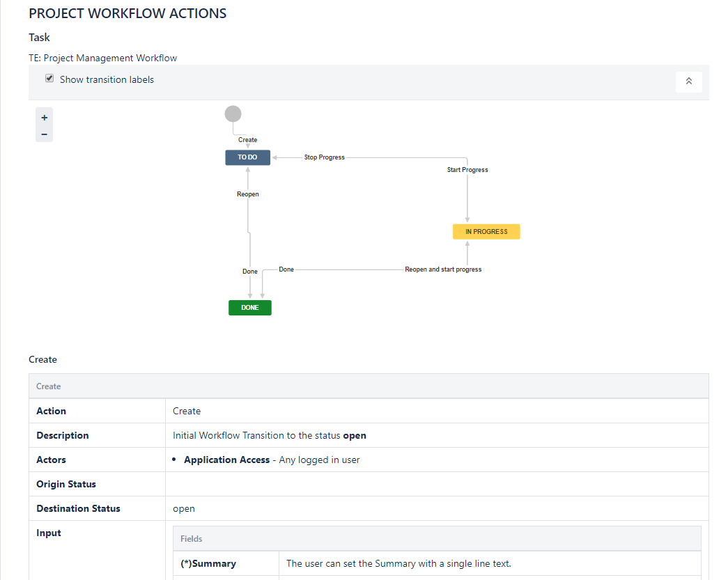Click the Create table header row

pos(369,386)
